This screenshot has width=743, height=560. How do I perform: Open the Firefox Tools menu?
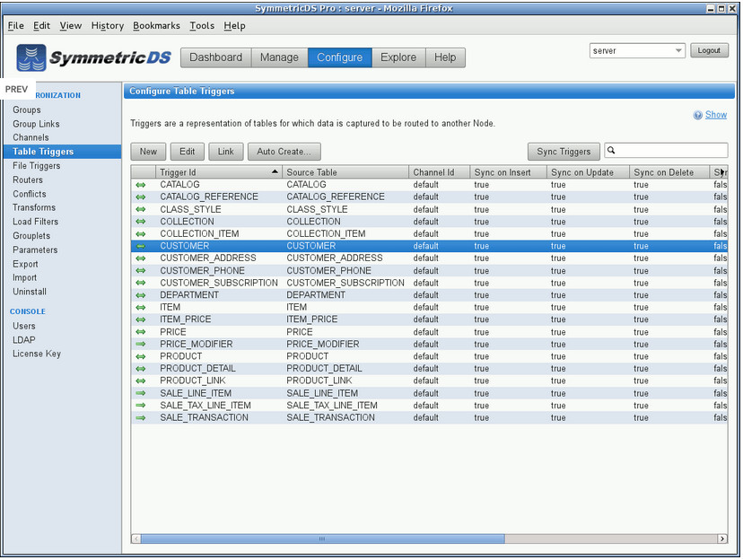click(202, 26)
